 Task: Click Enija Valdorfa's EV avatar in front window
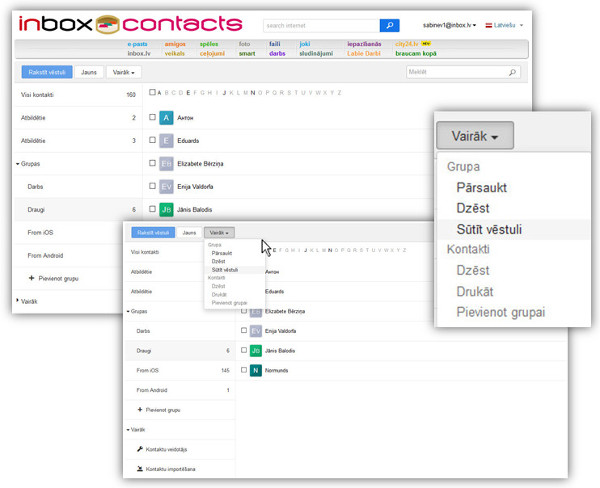point(256,331)
